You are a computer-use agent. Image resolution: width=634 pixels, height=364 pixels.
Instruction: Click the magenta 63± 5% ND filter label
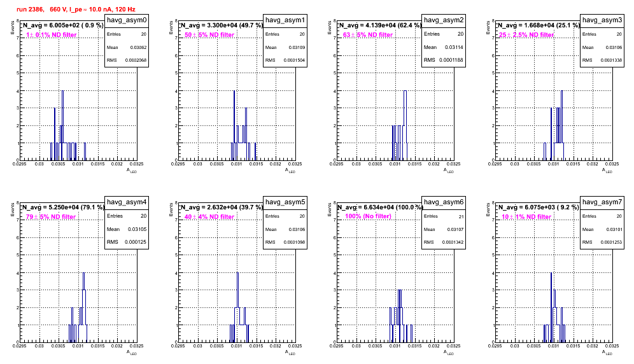[x=368, y=35]
